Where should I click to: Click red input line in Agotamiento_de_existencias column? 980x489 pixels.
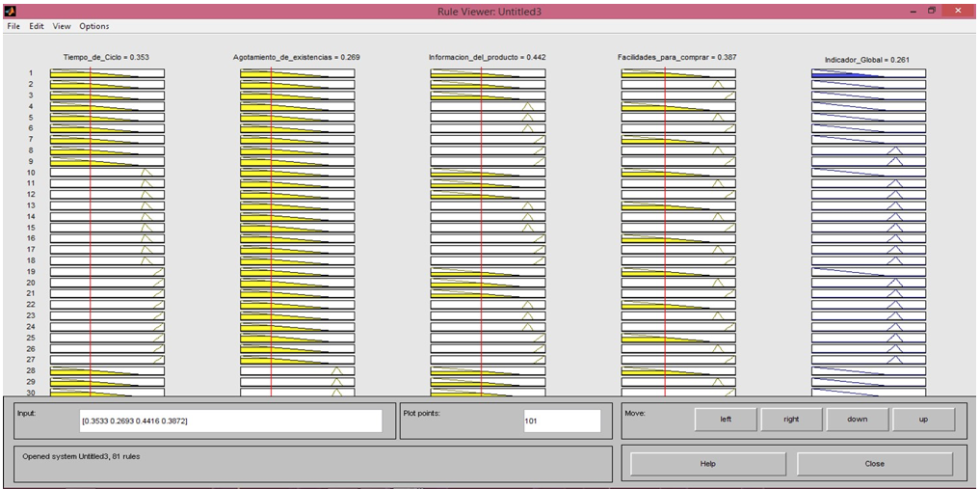(x=271, y=231)
